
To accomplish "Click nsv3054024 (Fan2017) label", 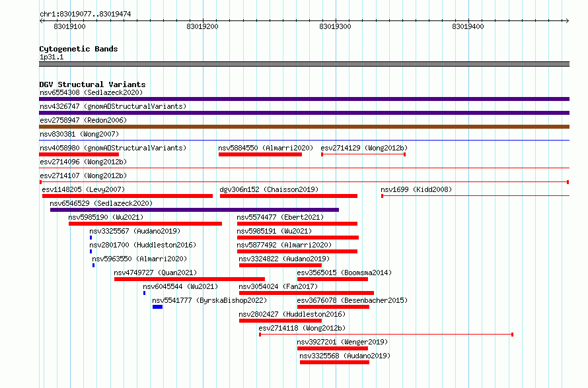I will click(x=278, y=286).
